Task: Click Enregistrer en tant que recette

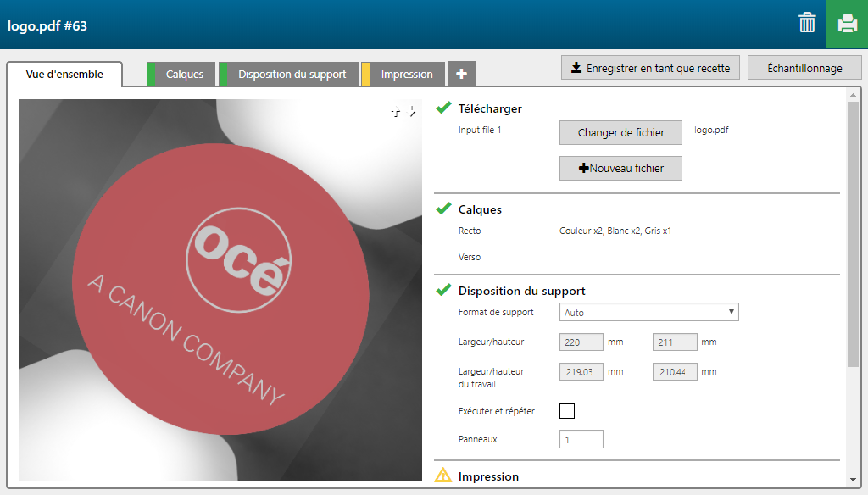Action: (650, 68)
